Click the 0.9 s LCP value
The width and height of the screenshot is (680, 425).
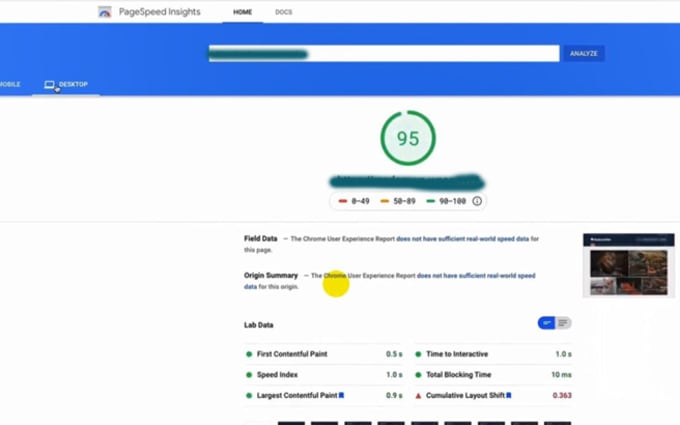pyautogui.click(x=394, y=396)
